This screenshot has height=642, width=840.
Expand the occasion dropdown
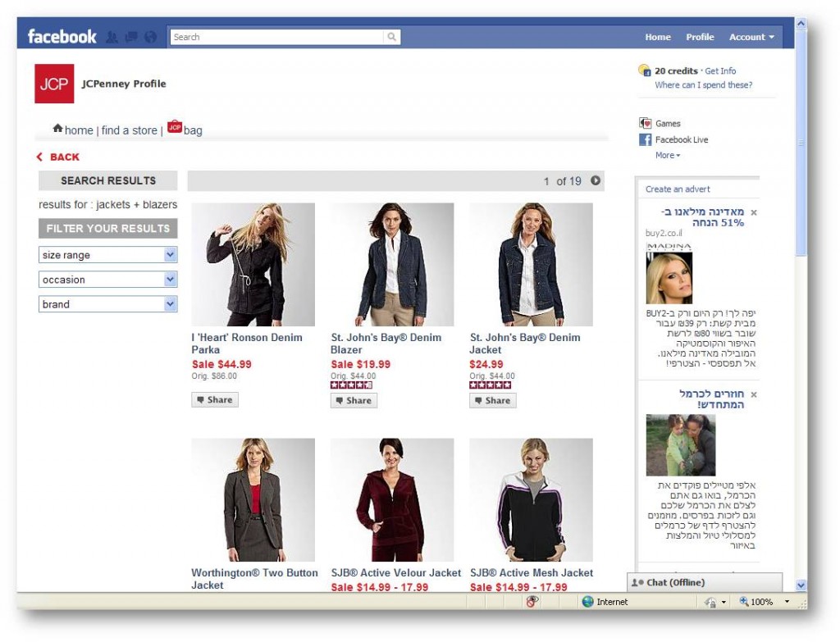(171, 280)
